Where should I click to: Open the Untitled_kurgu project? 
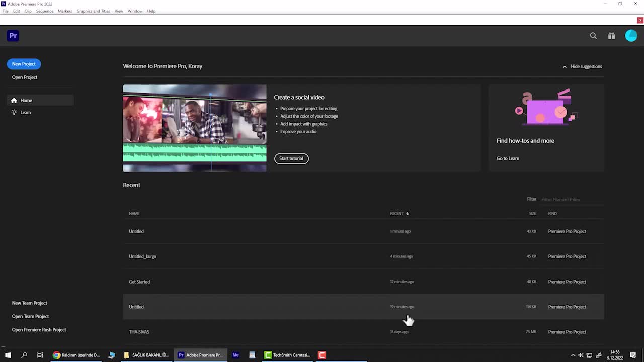click(363, 256)
